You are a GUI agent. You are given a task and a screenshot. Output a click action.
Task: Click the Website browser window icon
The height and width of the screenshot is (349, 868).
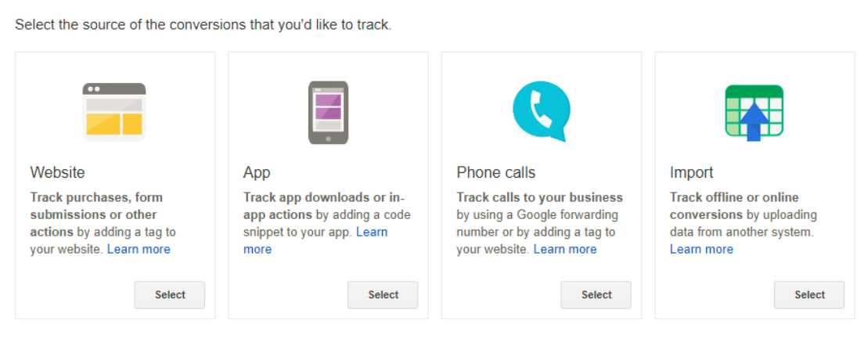click(114, 111)
